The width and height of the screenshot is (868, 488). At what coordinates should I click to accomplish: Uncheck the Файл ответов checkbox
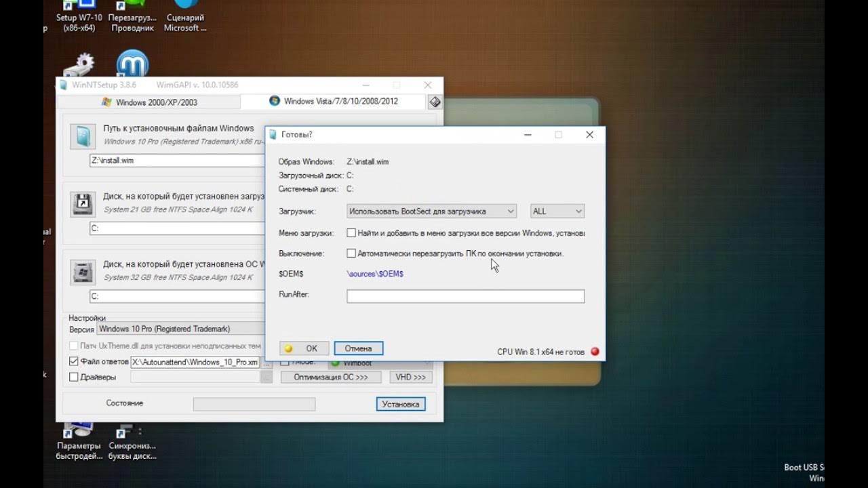pyautogui.click(x=74, y=362)
